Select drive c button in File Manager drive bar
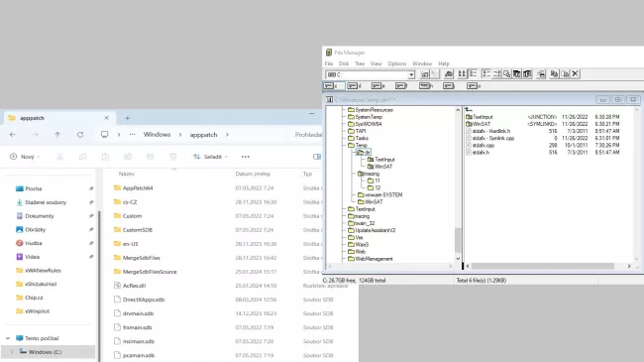 coord(334,86)
